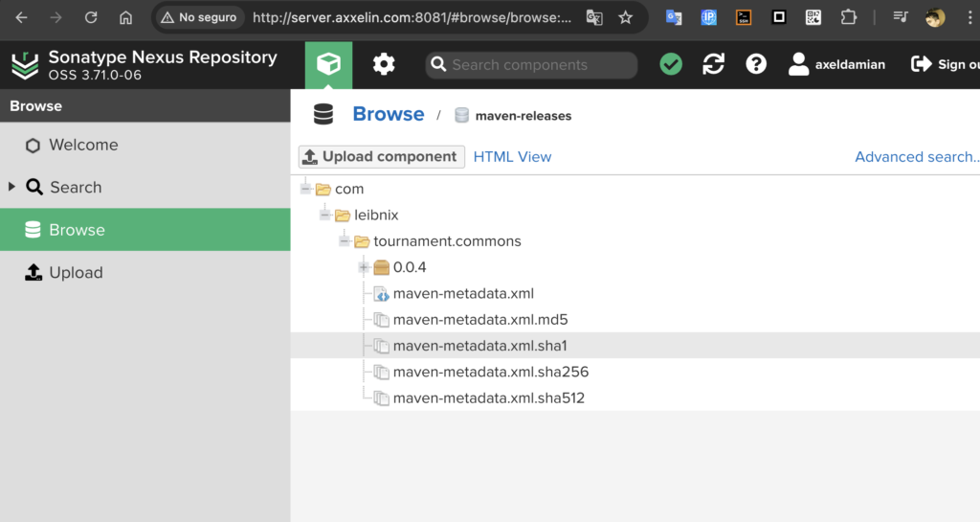Collapse the tournament.commons folder node
This screenshot has width=980, height=522.
point(345,241)
